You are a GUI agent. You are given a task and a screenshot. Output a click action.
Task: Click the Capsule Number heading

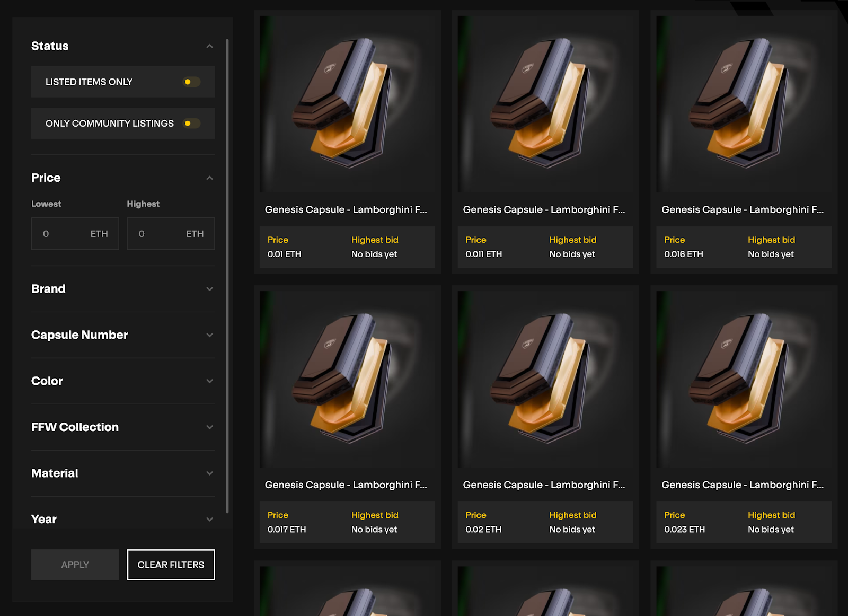click(x=79, y=335)
